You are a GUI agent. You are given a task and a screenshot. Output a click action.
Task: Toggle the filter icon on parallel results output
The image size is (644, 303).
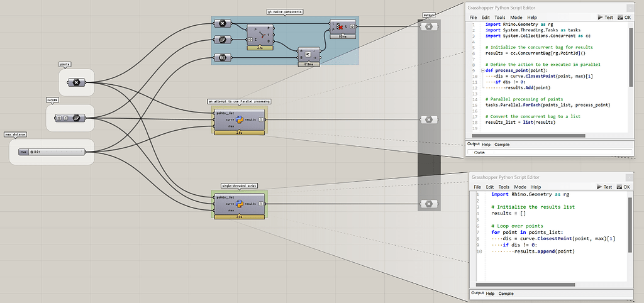pyautogui.click(x=261, y=119)
